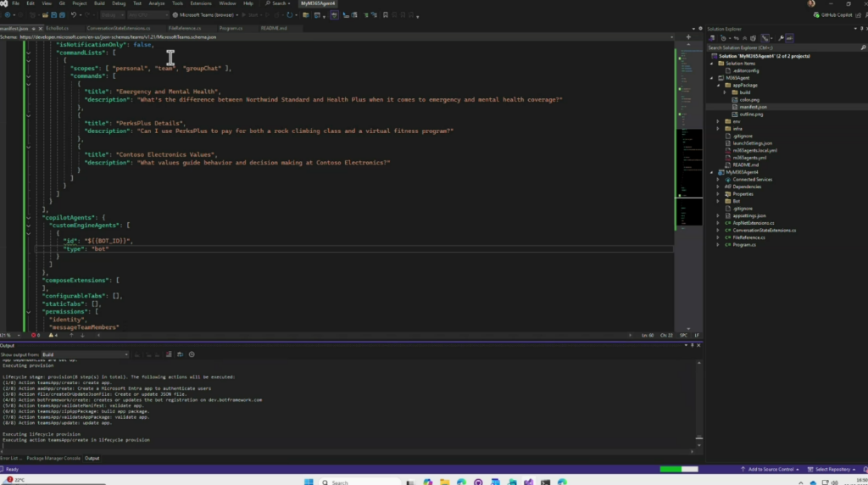The width and height of the screenshot is (868, 485).
Task: Switch to EchoBot.cs tab
Action: (x=57, y=28)
